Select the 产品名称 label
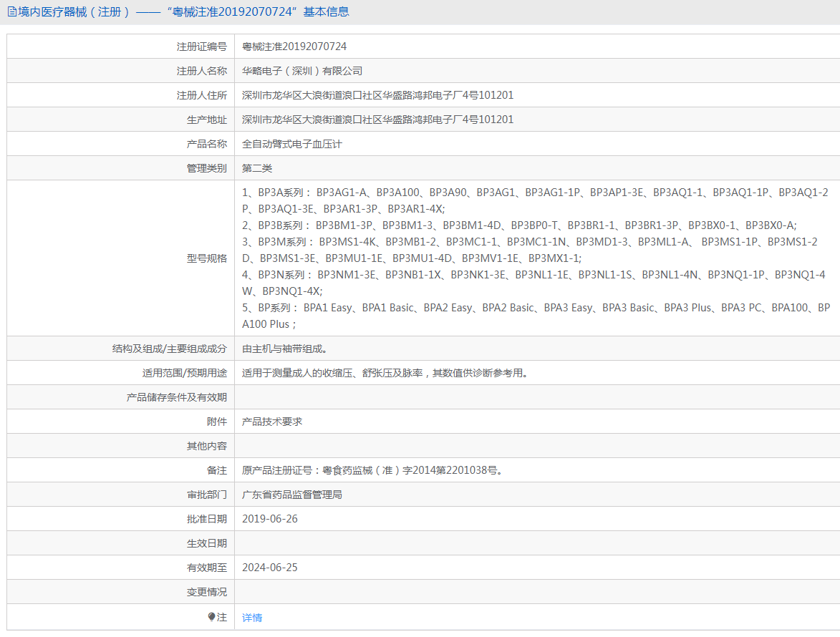The height and width of the screenshot is (637, 840). point(207,144)
